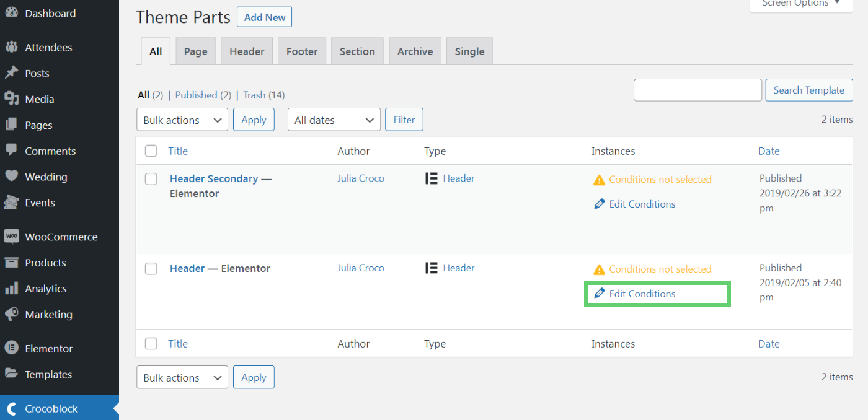Click the bottom Apply button
The width and height of the screenshot is (868, 420).
(254, 378)
